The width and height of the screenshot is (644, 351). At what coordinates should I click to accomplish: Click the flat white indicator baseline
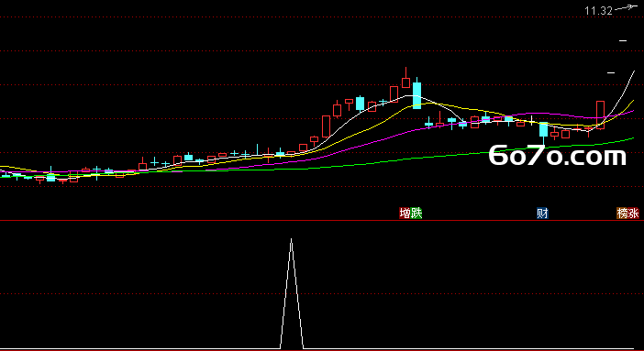139,349
